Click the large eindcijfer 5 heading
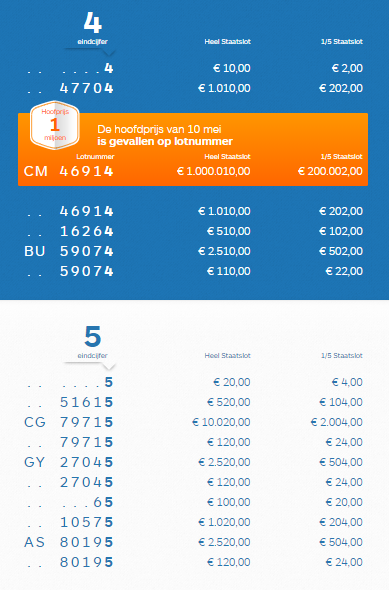 (x=93, y=336)
